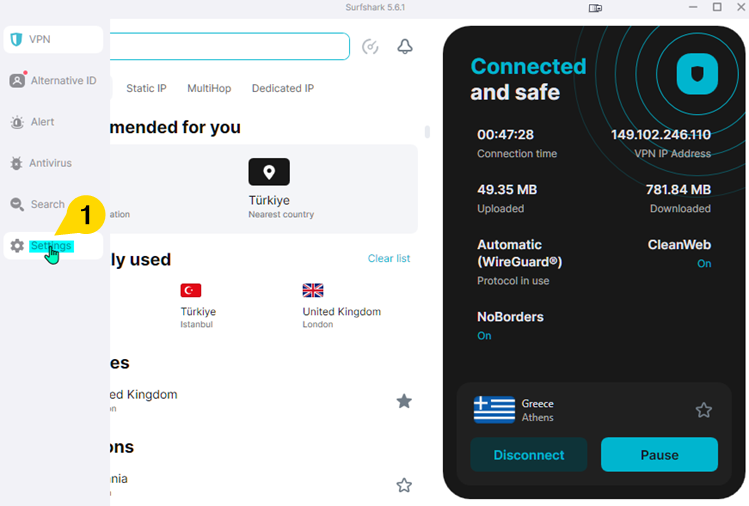Screen dimensions: 749x506
Task: Click VPN IP address 149.102.246.110
Action: tap(661, 135)
